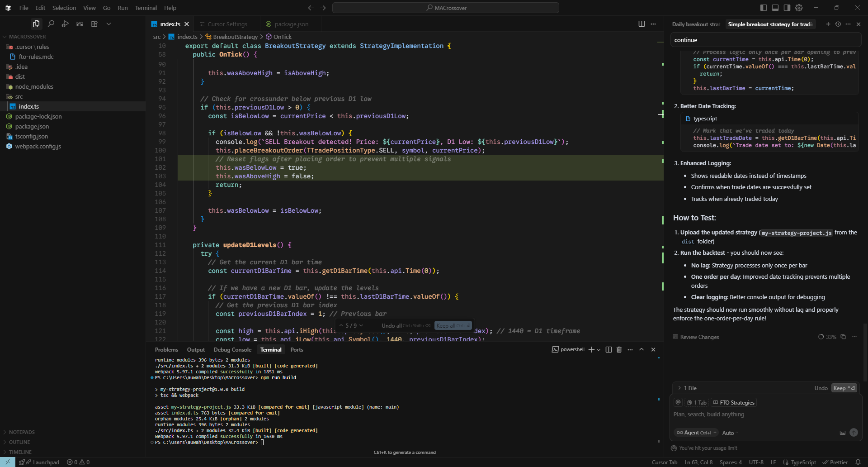Toggle the bottom panel layout button
The width and height of the screenshot is (868, 467).
click(775, 8)
